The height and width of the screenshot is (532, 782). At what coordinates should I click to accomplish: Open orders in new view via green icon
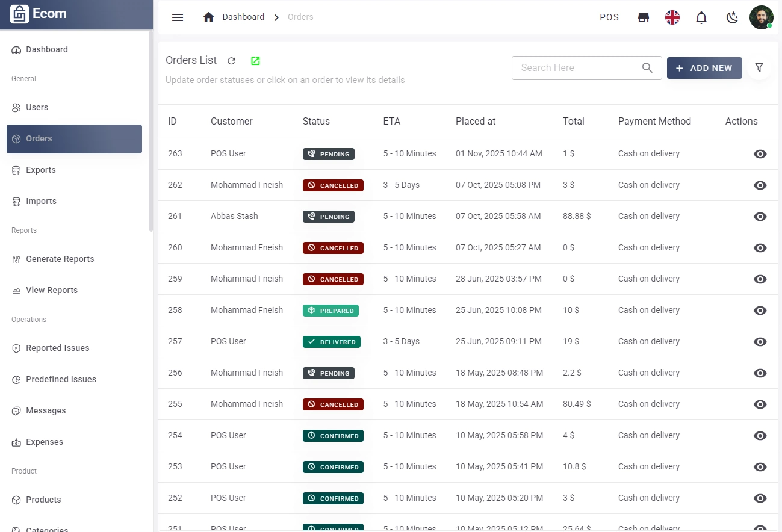click(x=255, y=60)
